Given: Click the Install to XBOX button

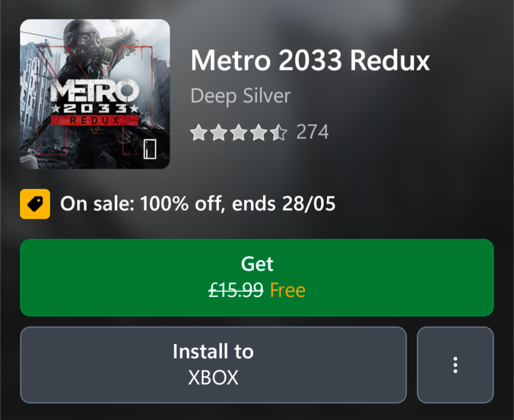Looking at the screenshot, I should coord(213,365).
